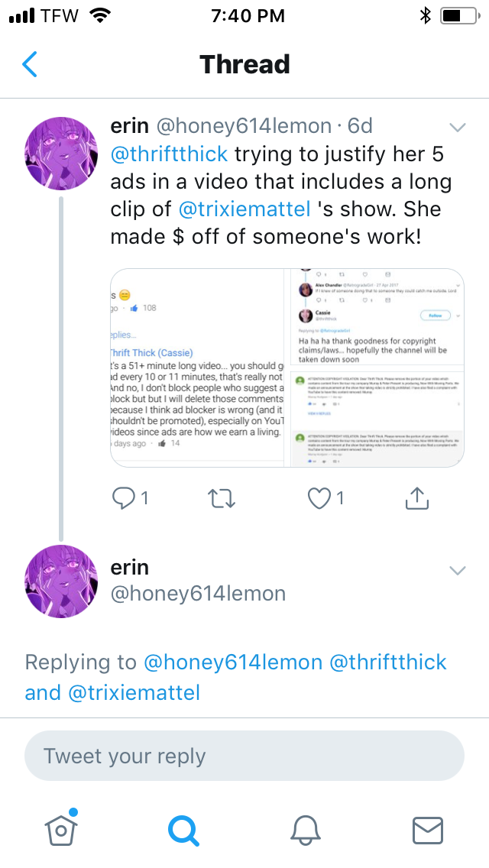
Task: Retweet erin's first tweet
Action: [221, 498]
